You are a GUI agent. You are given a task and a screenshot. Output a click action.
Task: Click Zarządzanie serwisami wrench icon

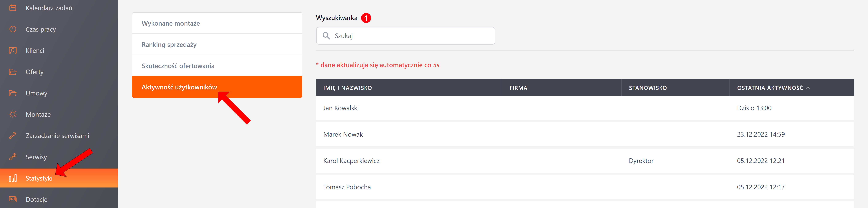[13, 135]
